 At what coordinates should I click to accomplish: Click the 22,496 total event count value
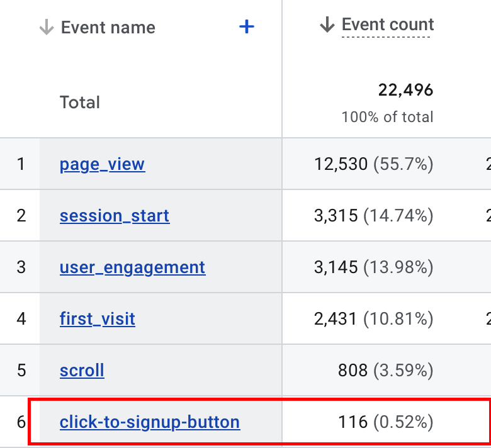pyautogui.click(x=405, y=90)
